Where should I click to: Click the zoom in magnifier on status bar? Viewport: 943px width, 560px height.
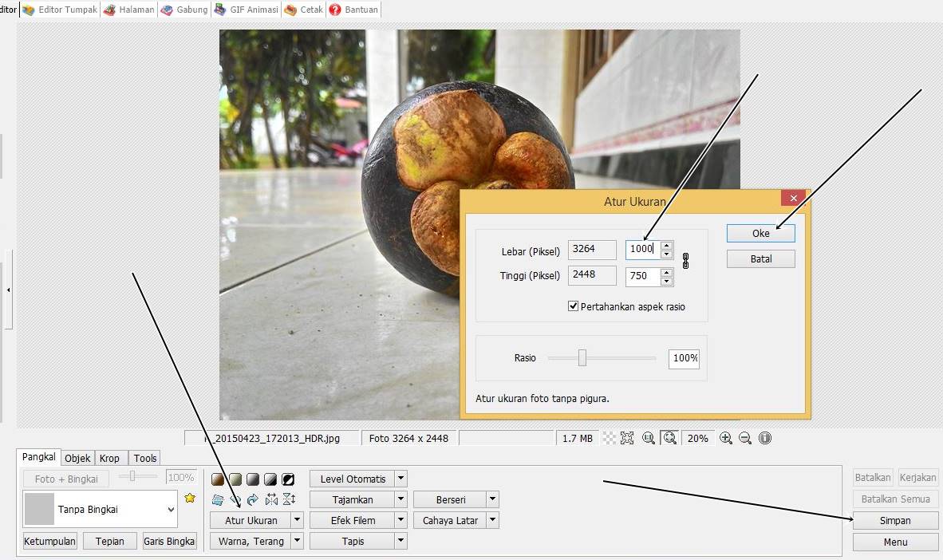726,438
